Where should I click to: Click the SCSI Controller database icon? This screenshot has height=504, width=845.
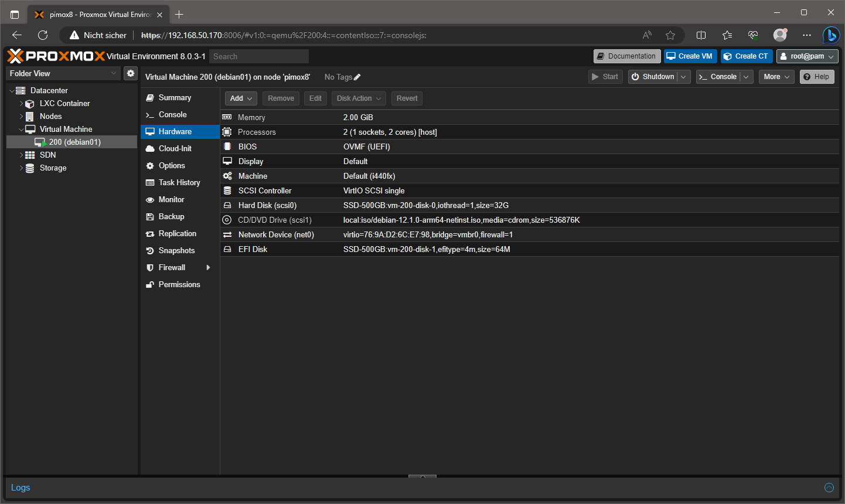point(227,190)
